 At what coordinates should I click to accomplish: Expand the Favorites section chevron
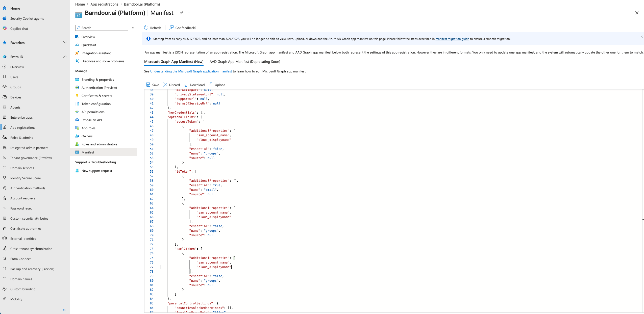(x=65, y=42)
